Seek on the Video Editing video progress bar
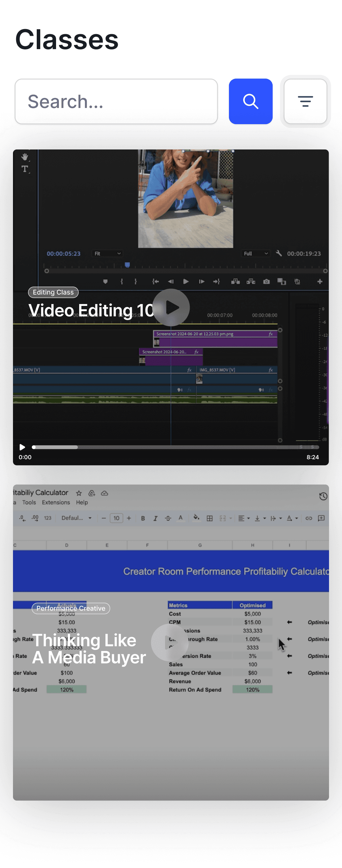 coord(175,447)
